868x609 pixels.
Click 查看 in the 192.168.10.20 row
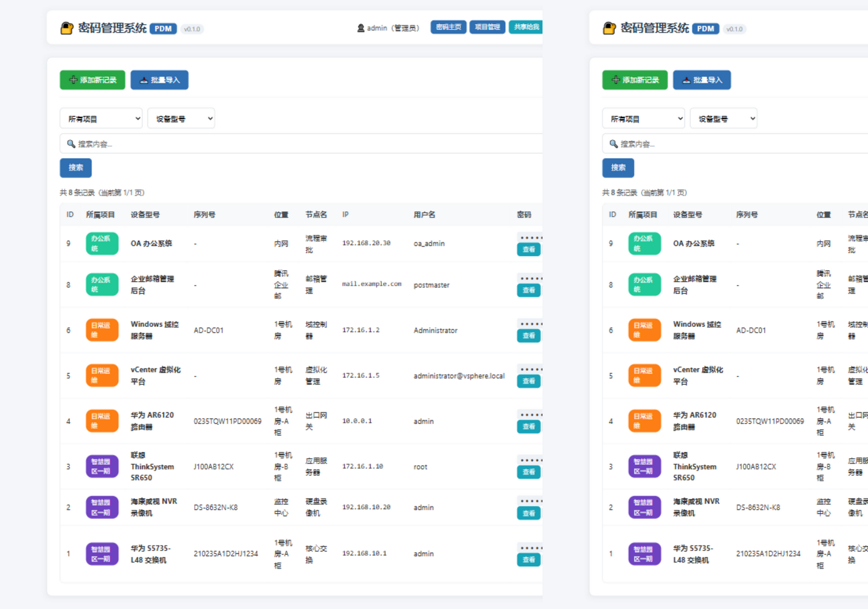pyautogui.click(x=529, y=513)
